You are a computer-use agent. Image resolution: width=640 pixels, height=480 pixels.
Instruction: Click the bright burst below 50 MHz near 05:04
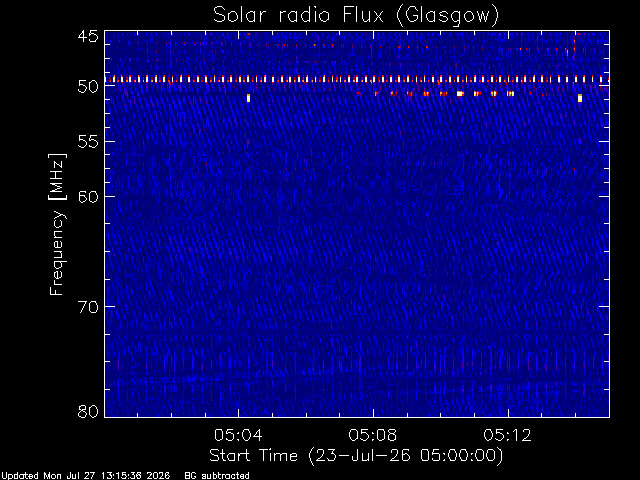[248, 98]
